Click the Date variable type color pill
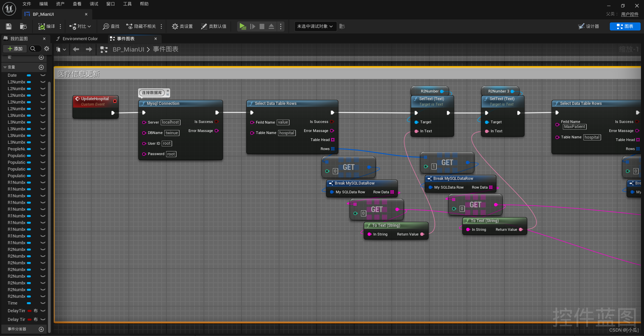 [x=29, y=75]
